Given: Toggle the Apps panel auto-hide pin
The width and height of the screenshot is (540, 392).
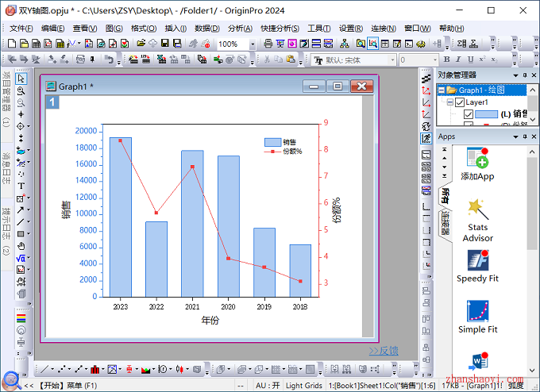Looking at the screenshot, I should point(525,136).
